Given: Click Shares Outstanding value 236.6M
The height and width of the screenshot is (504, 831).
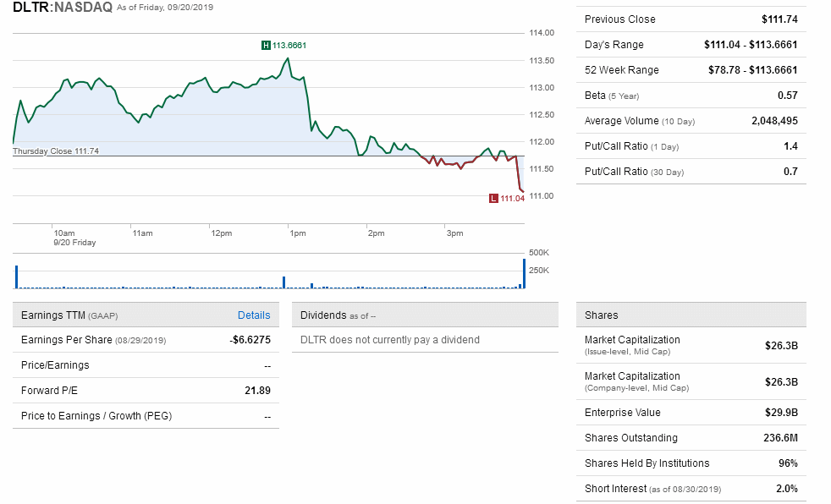Looking at the screenshot, I should click(x=780, y=438).
